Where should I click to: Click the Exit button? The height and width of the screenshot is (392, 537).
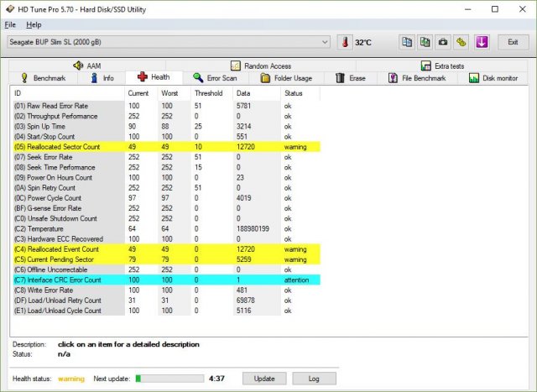[x=513, y=42]
